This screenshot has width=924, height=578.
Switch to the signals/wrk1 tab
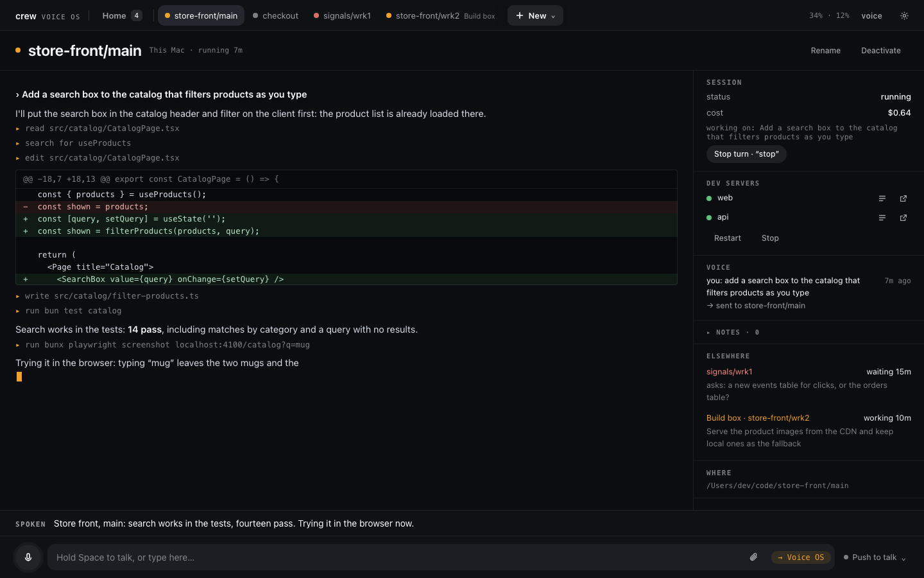pyautogui.click(x=342, y=15)
